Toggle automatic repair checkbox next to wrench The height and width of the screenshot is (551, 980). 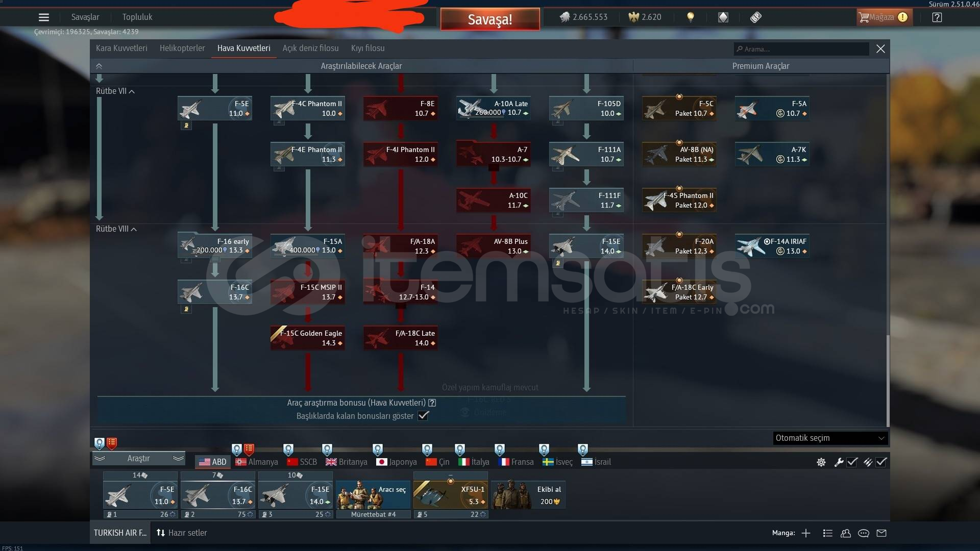[x=852, y=462]
